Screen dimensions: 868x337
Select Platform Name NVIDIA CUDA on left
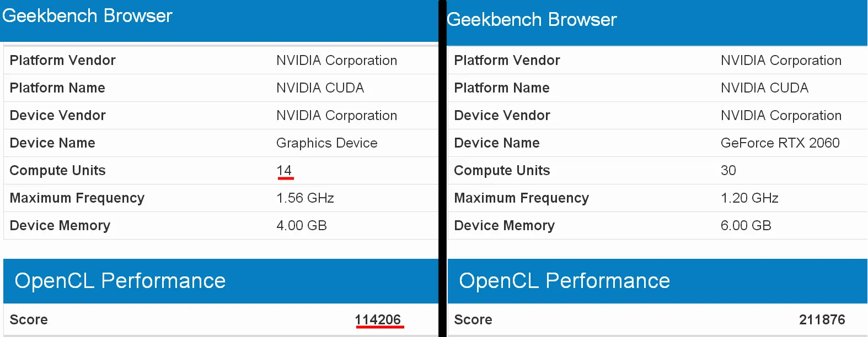(320, 88)
